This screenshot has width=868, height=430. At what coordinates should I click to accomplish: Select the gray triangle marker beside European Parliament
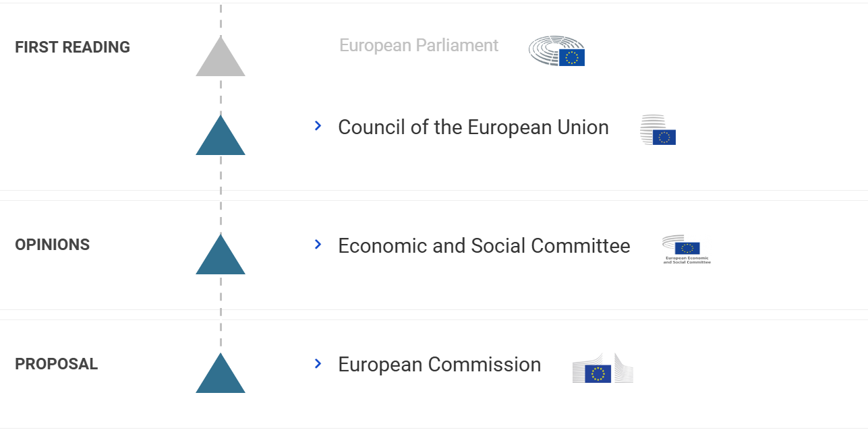coord(221,59)
